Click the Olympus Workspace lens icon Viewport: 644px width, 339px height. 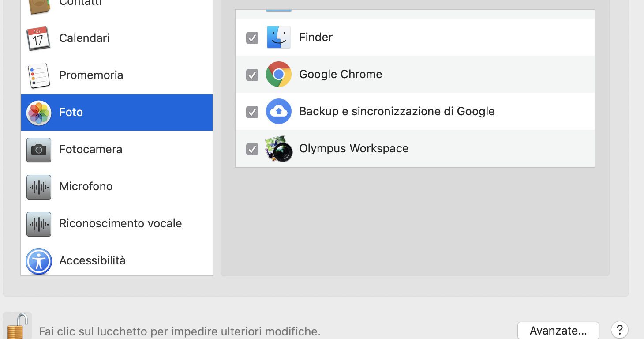279,149
